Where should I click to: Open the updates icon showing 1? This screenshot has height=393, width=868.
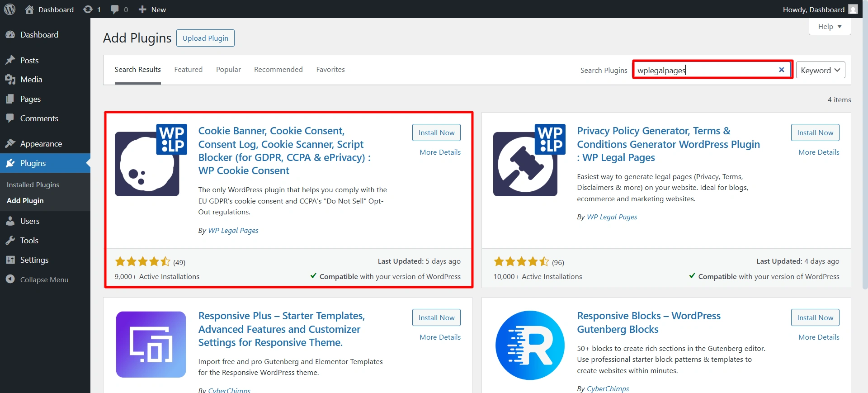pos(88,9)
